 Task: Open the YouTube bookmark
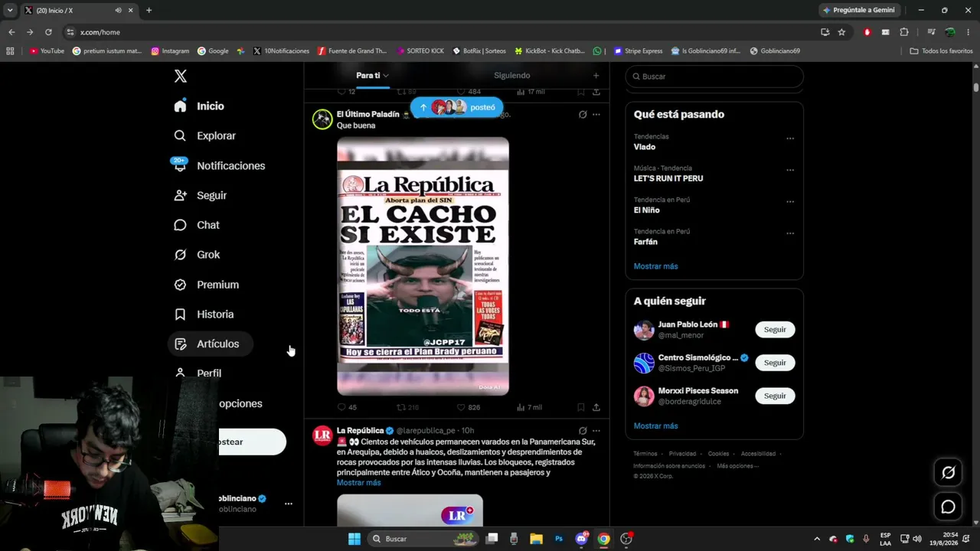[47, 51]
